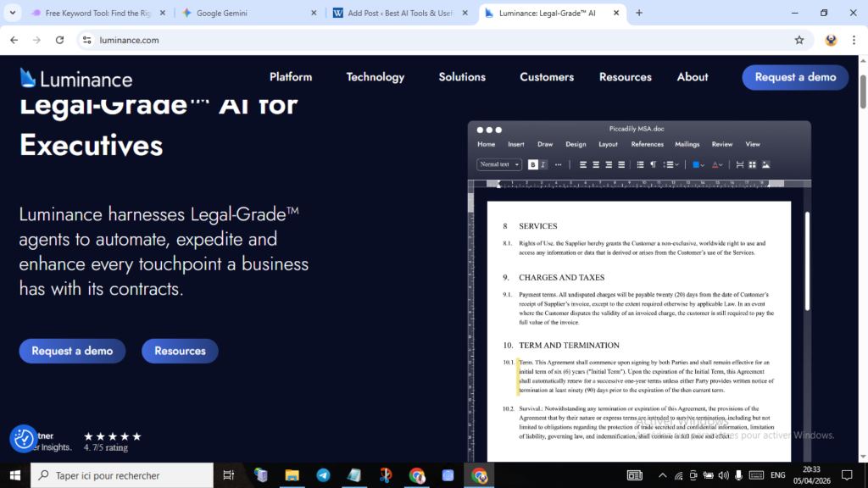Go back to the previous page
This screenshot has width=868, height=488.
14,40
